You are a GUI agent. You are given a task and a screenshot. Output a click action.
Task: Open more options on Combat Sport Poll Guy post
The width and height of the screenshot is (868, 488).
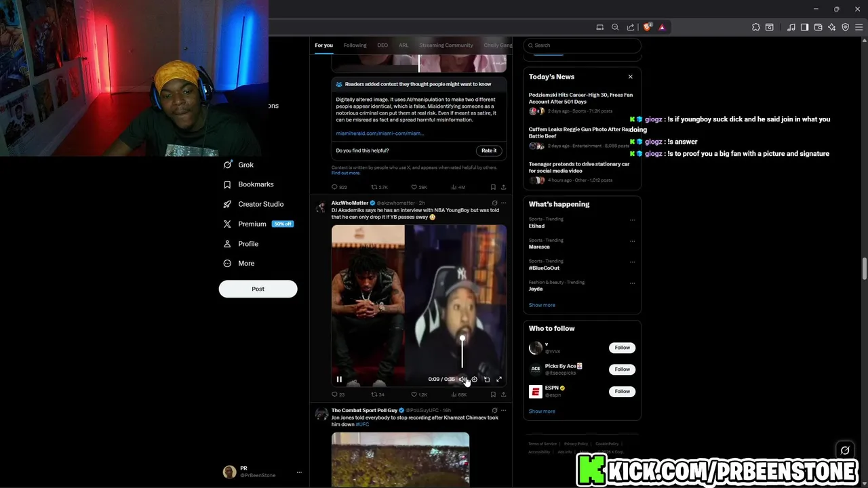[x=503, y=410]
